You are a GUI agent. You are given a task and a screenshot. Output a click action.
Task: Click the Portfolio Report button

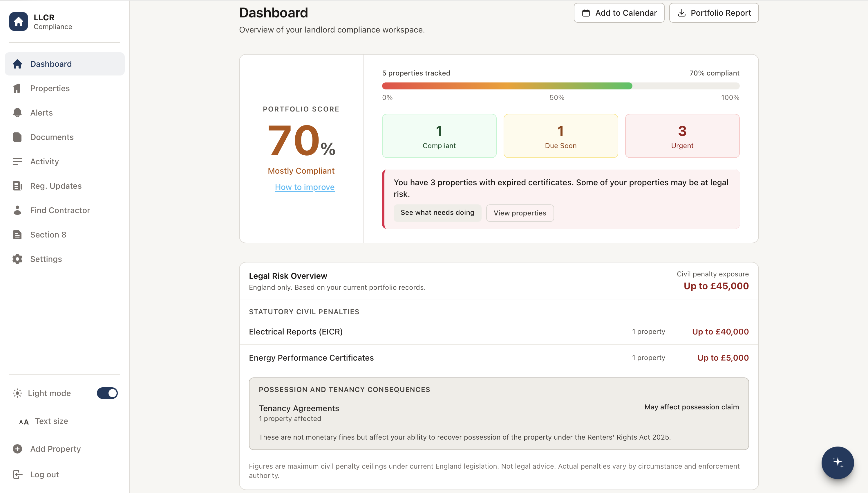coord(713,12)
